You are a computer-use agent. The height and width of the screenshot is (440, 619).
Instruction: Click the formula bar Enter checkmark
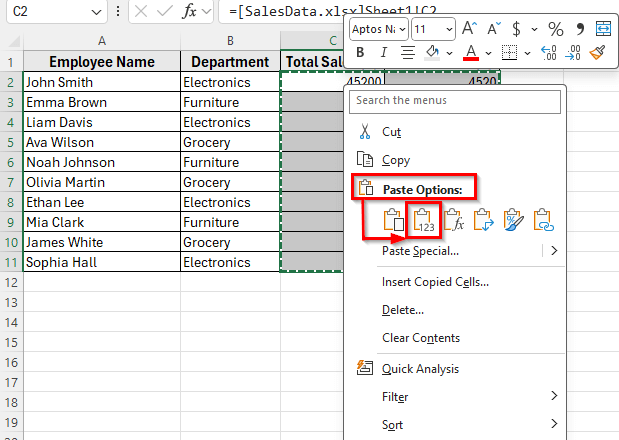[163, 11]
